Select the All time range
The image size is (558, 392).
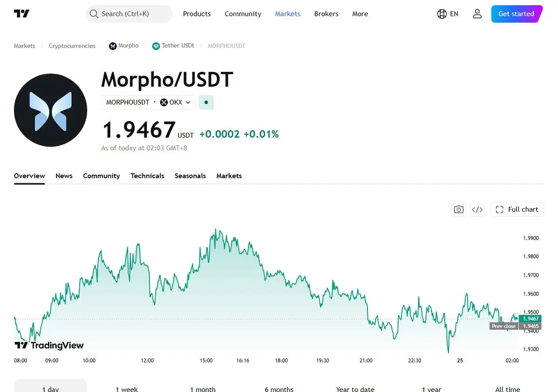(x=507, y=388)
